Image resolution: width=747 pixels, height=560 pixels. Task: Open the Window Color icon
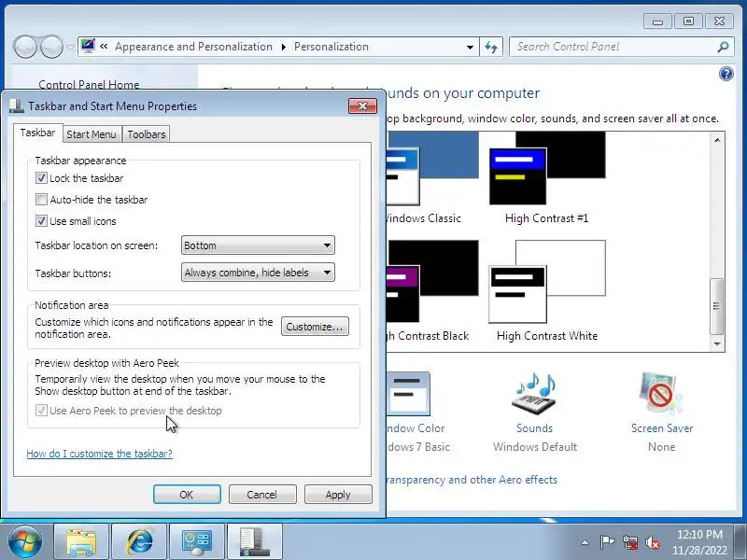pos(409,394)
